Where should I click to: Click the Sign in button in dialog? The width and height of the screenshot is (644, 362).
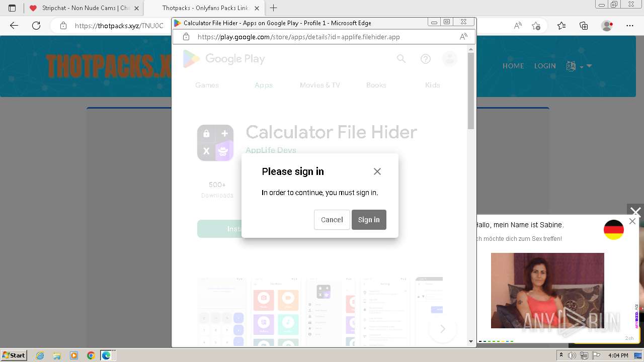point(369,220)
